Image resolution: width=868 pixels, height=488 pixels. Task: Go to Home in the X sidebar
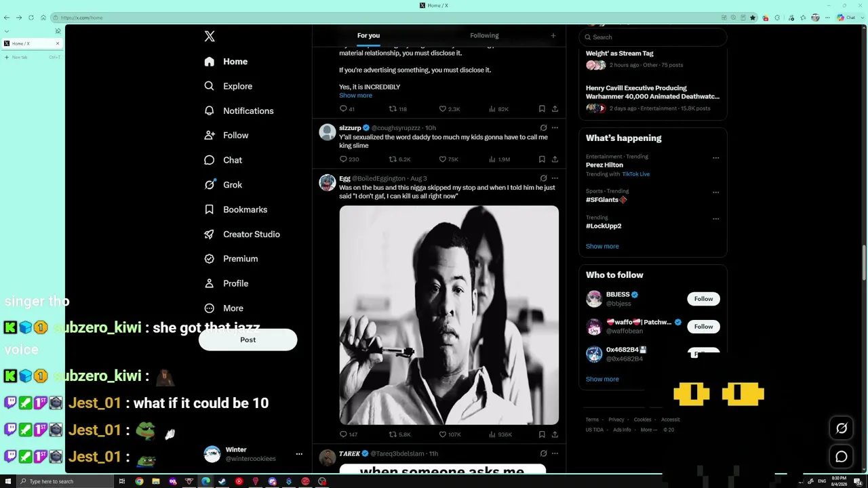click(226, 62)
